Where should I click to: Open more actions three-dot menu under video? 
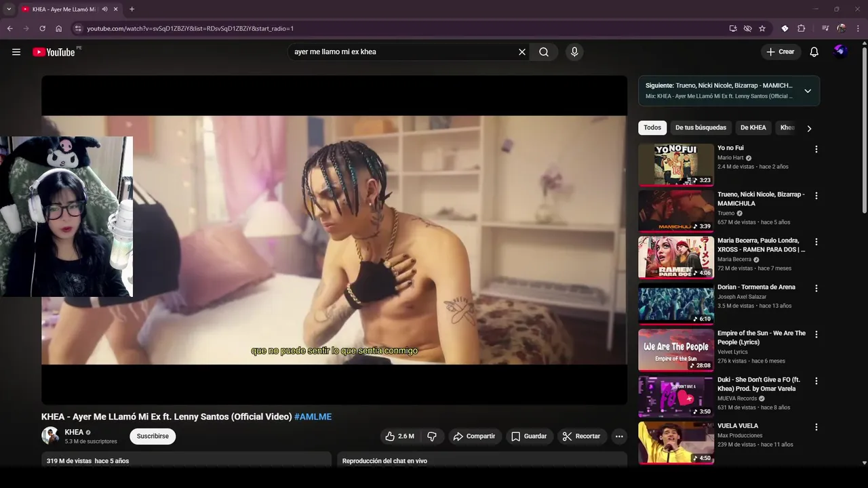(x=619, y=436)
